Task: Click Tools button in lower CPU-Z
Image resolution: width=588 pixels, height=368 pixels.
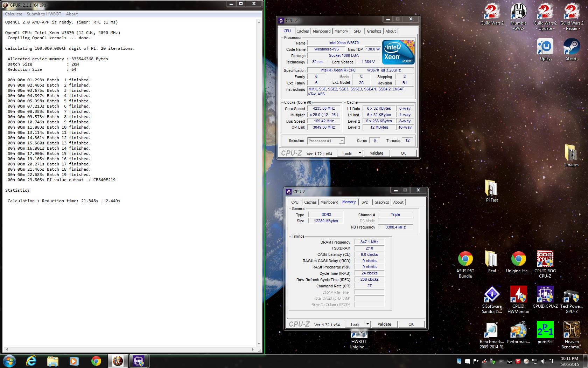Action: 355,324
